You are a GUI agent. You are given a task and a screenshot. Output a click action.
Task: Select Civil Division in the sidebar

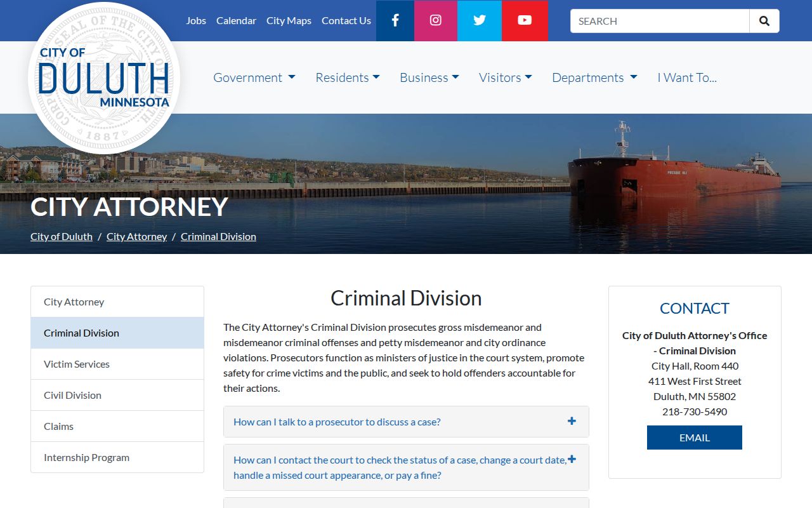pos(117,395)
